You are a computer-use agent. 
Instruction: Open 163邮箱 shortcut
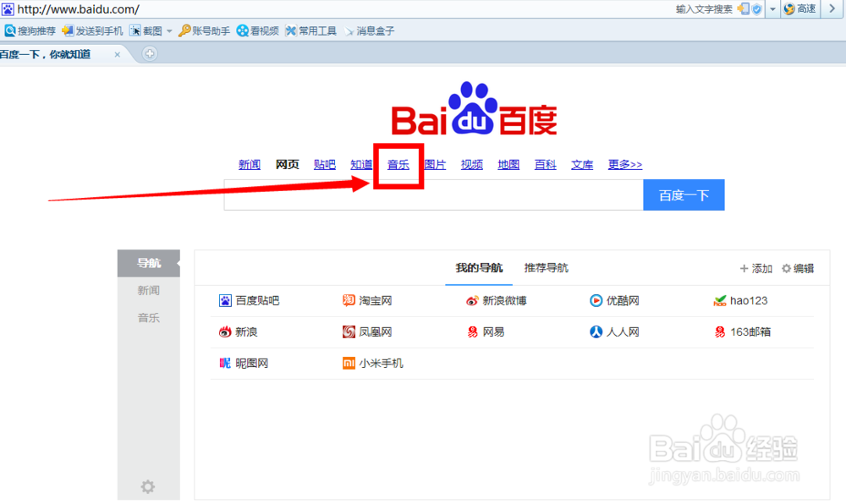coord(742,332)
